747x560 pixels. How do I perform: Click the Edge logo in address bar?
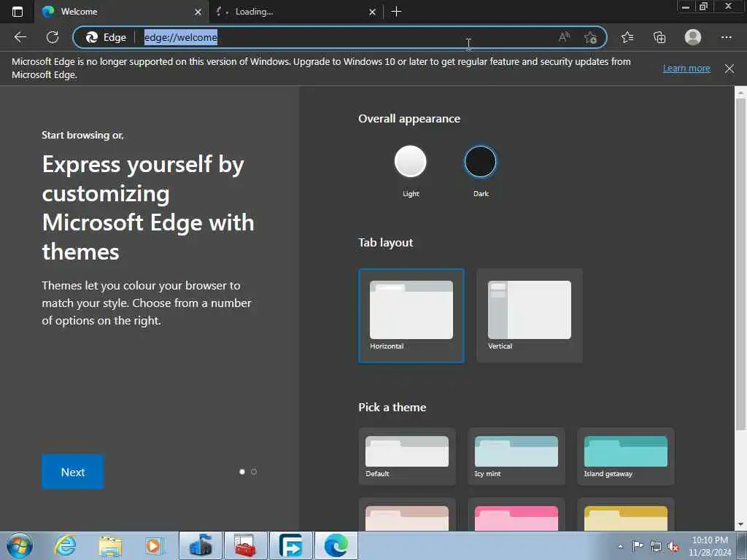tap(91, 37)
